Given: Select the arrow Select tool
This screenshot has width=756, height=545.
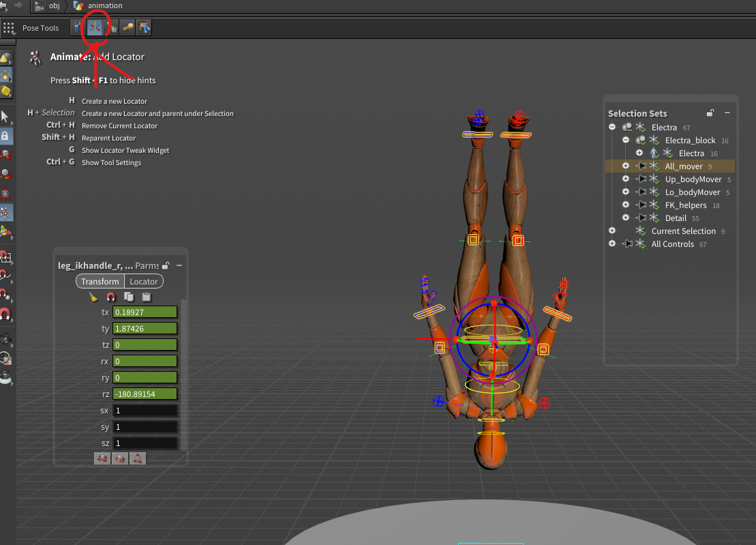Looking at the screenshot, I should pyautogui.click(x=5, y=117).
